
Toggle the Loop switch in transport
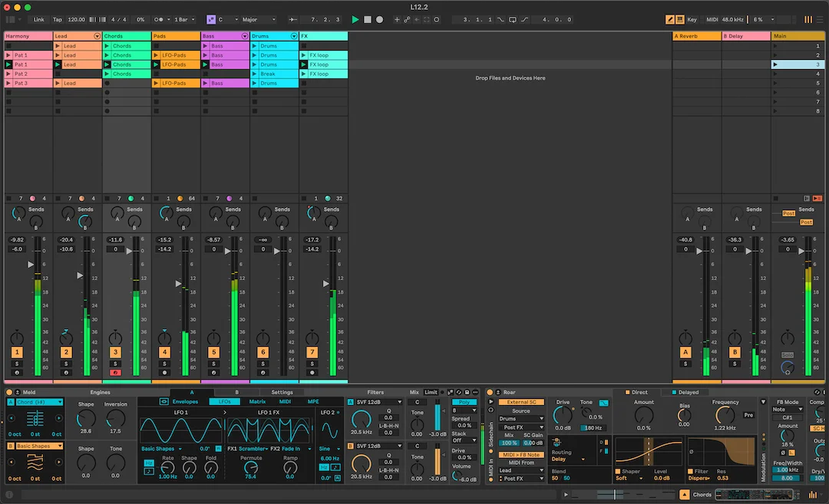point(512,19)
